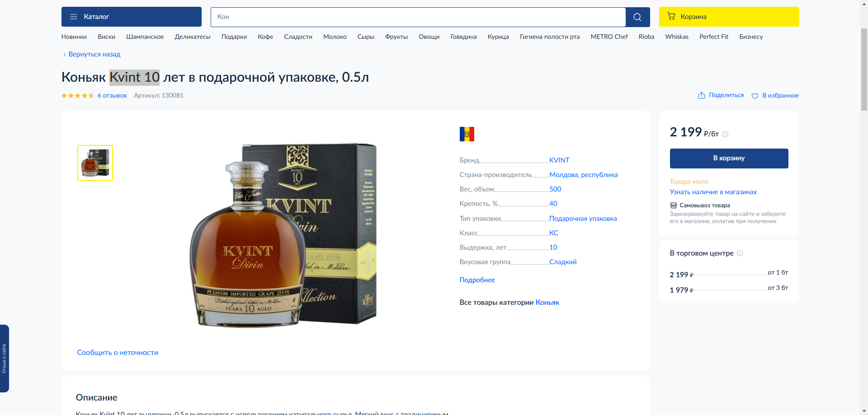The height and width of the screenshot is (415, 868).
Task: Click the star rating icons
Action: (x=78, y=96)
